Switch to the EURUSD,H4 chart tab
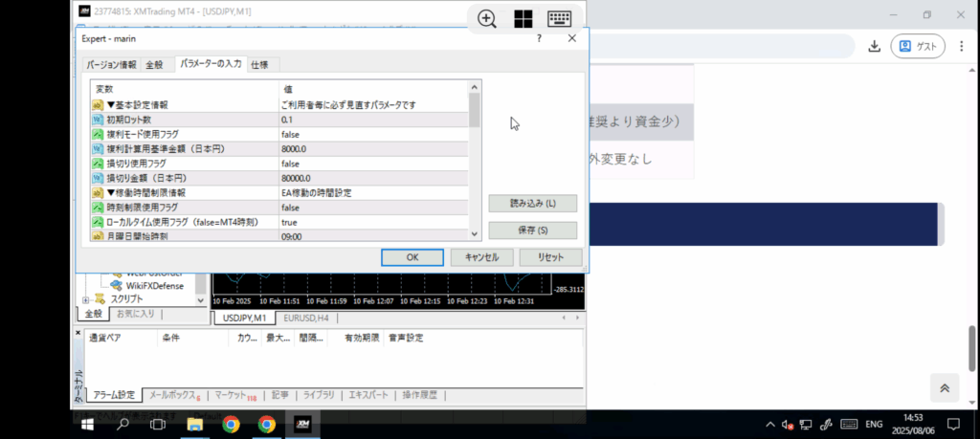This screenshot has height=439, width=980. pos(306,318)
